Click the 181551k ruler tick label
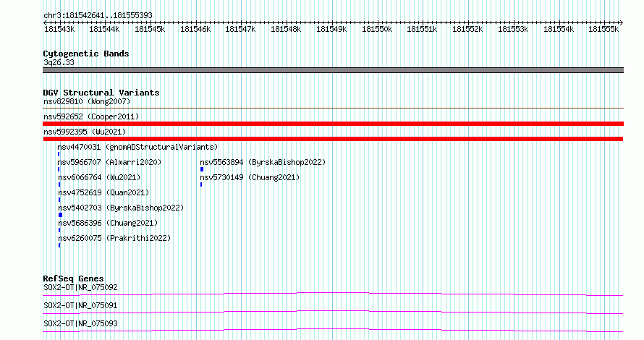 tap(422, 29)
